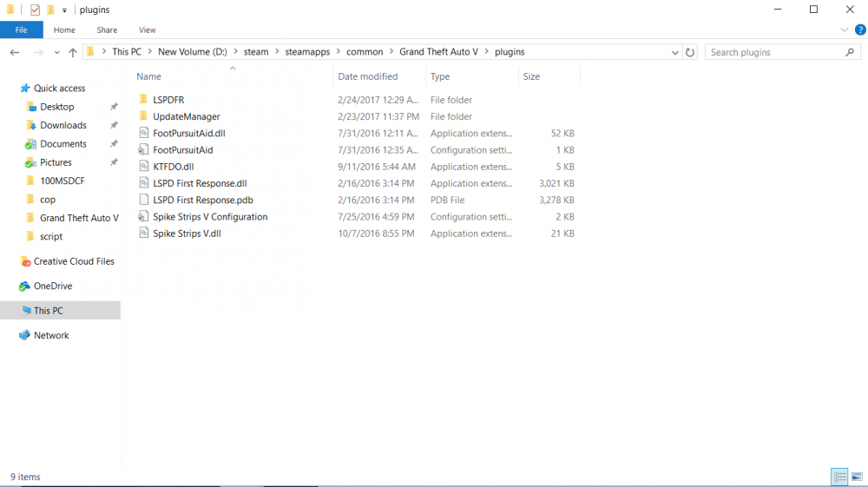The height and width of the screenshot is (487, 868).
Task: Select Quick access in navigation pane
Action: pyautogui.click(x=59, y=88)
